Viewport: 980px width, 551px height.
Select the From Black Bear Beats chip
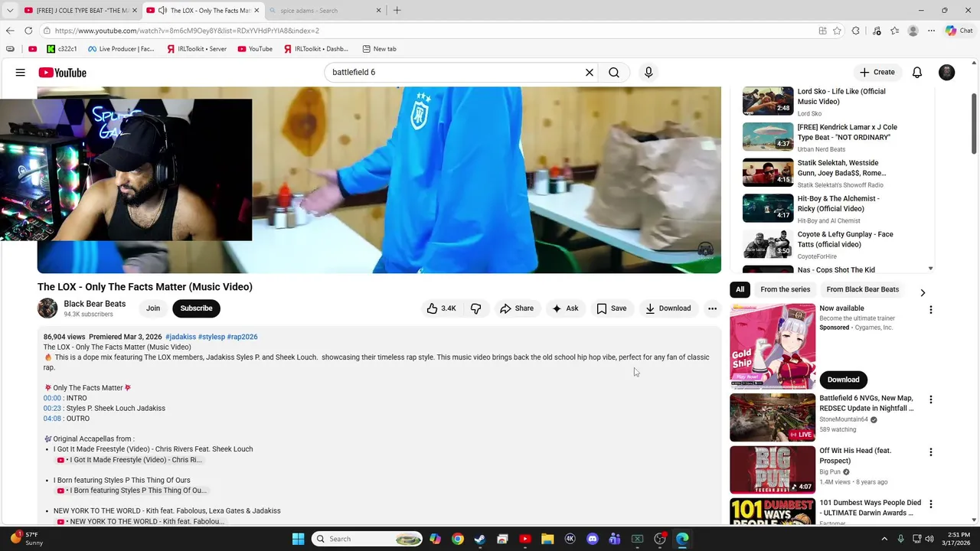(x=863, y=289)
